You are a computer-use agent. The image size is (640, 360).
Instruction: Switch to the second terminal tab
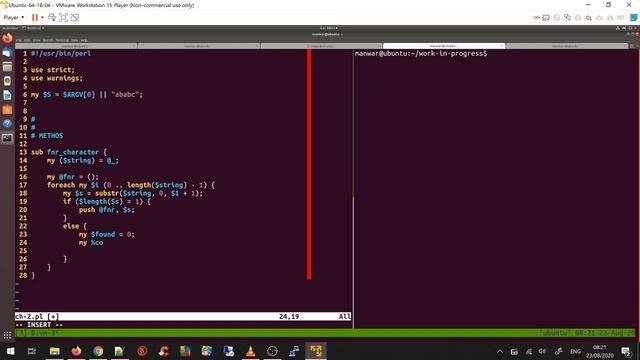pyautogui.click(x=198, y=46)
